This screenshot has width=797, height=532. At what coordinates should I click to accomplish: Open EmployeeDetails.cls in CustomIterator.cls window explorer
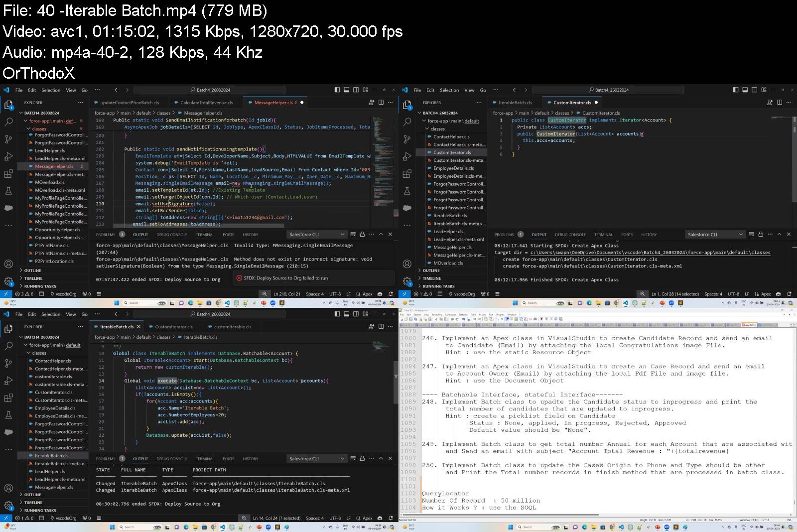pos(453,168)
